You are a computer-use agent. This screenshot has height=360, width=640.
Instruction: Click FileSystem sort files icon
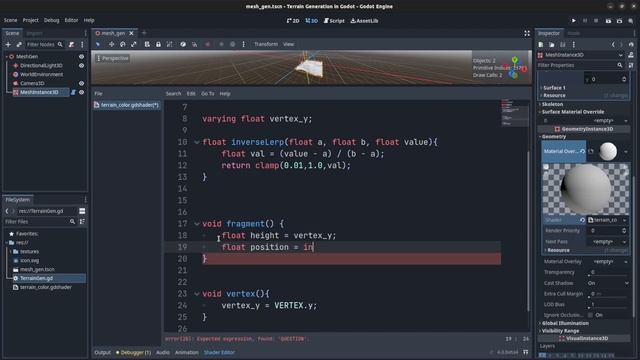coord(82,222)
